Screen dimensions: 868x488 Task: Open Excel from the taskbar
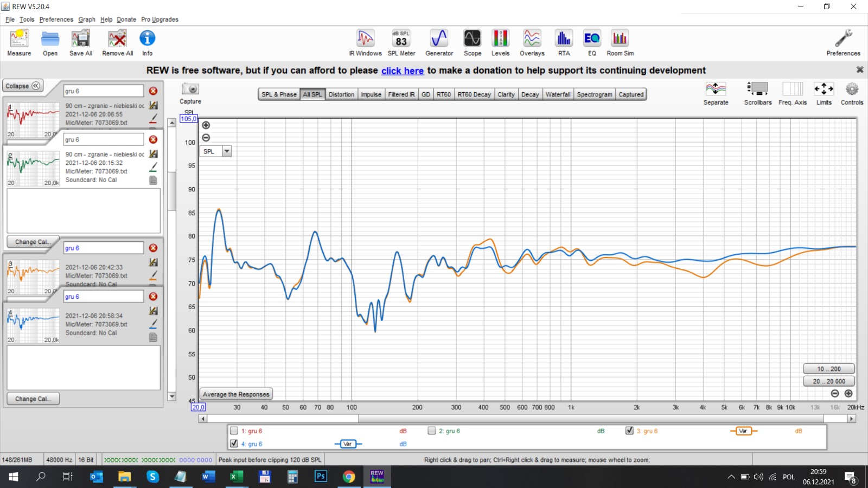[x=236, y=477]
